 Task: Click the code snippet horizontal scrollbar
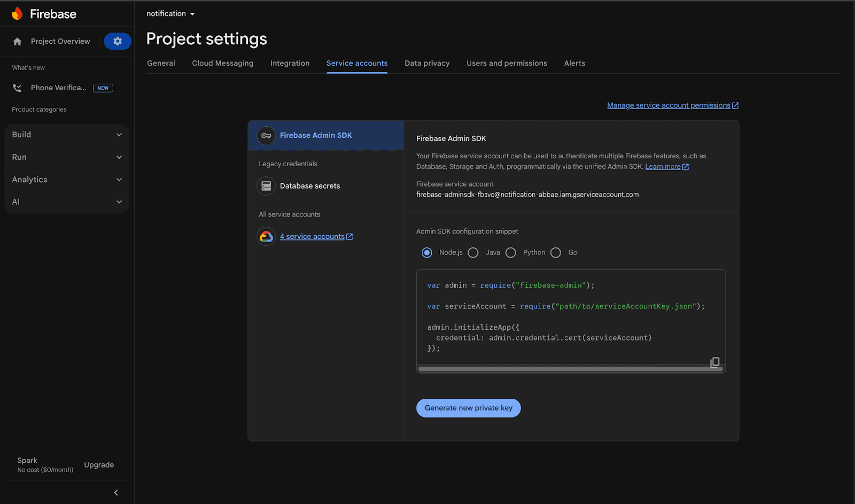coord(571,369)
